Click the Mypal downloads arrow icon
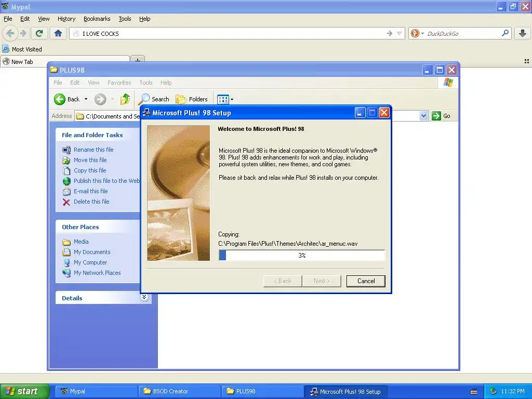This screenshot has width=532, height=399. pos(523,33)
